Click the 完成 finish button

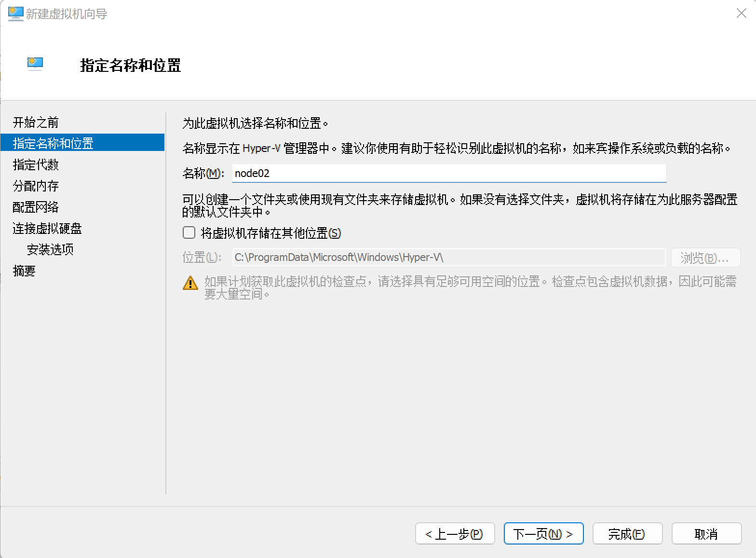(x=627, y=534)
